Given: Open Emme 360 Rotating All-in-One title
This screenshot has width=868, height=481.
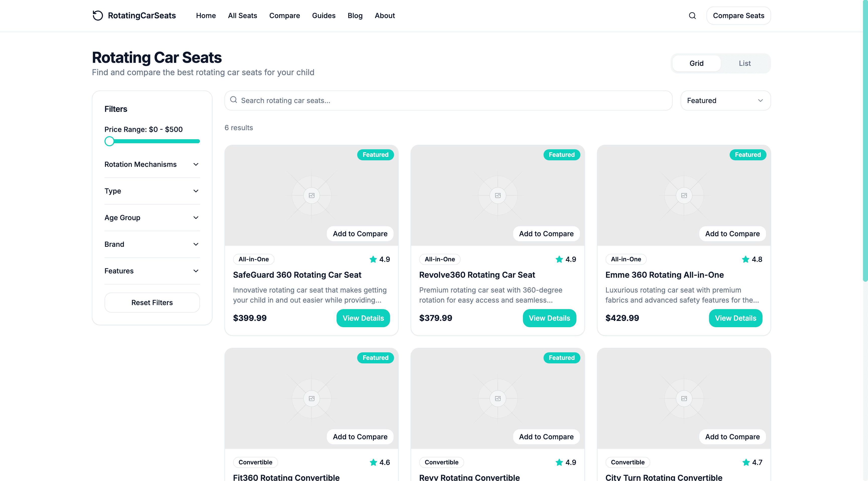Looking at the screenshot, I should [x=664, y=275].
